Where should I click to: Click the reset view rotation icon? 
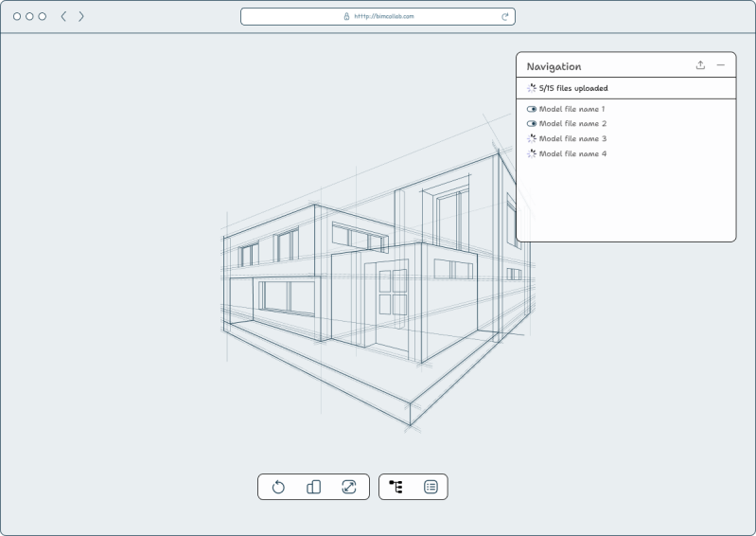(x=278, y=487)
